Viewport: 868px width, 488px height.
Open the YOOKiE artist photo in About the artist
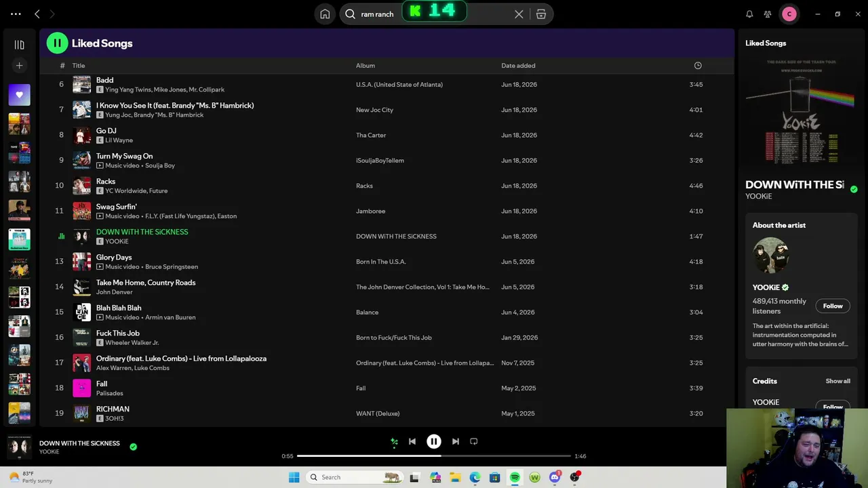[770, 255]
